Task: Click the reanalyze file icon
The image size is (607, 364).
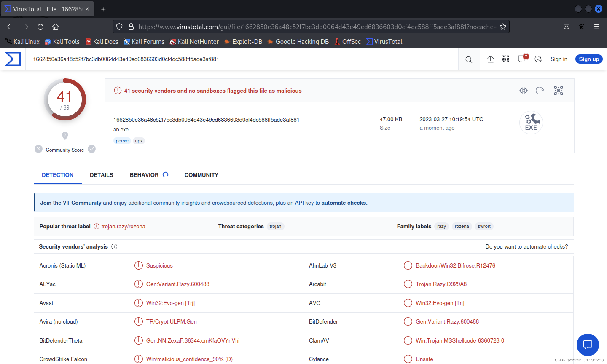Action: tap(540, 91)
